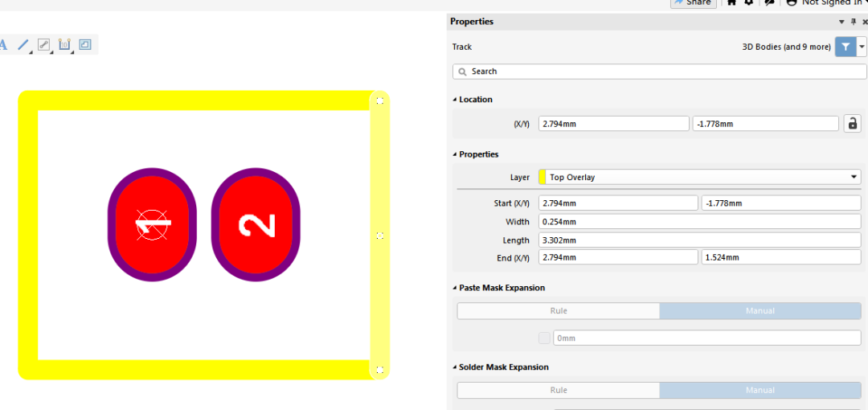Edit the Start Y field
The image size is (868, 410).
780,203
